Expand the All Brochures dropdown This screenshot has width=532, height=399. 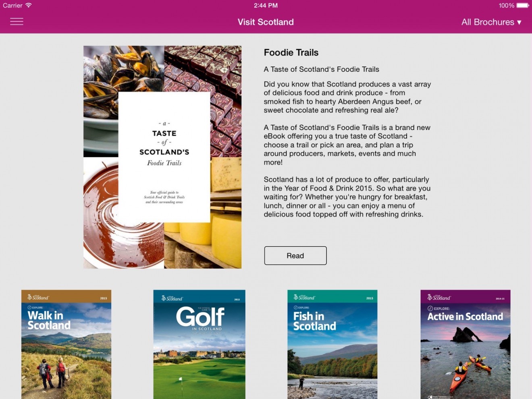[491, 22]
